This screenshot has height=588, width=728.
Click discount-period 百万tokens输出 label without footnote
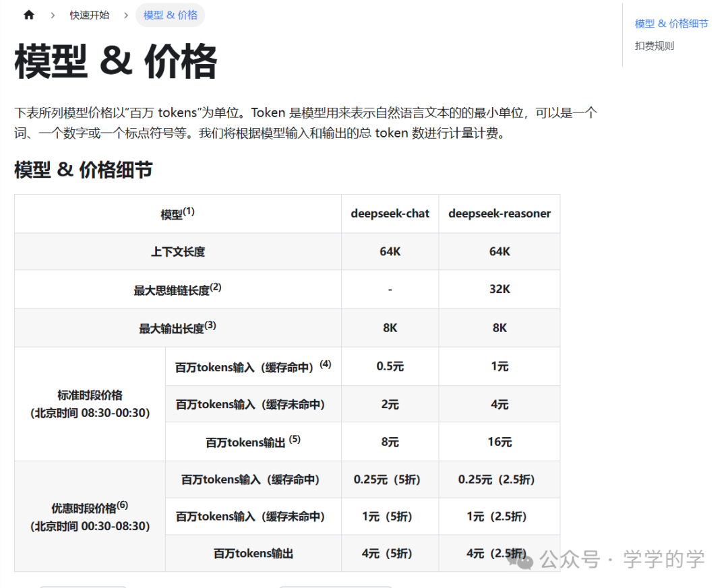253,554
